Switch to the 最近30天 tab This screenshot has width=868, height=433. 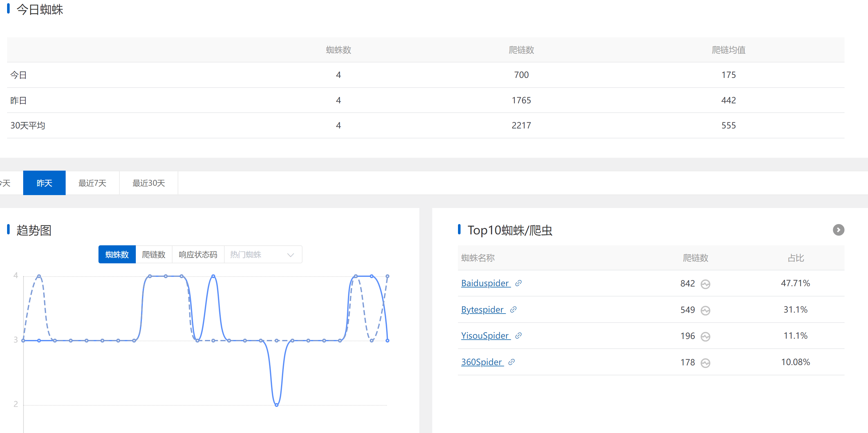pos(149,183)
